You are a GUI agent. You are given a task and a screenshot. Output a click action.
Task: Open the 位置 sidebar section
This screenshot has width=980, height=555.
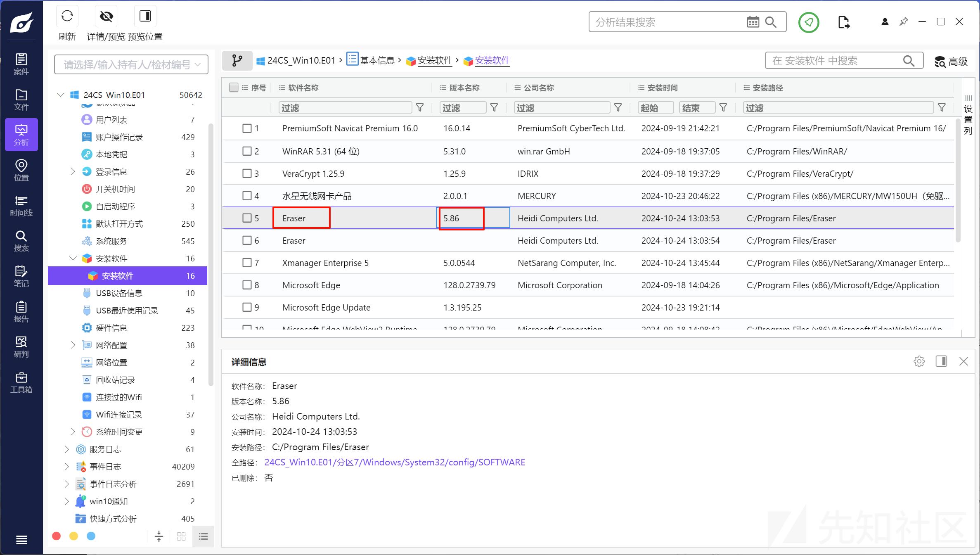click(x=21, y=170)
